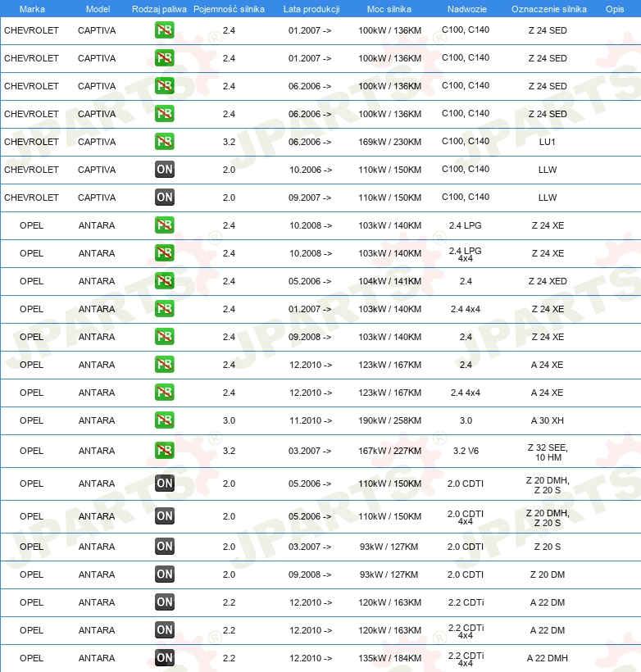Select the 104kW / 141KM power cell
Viewport: 641px width, 672px height.
(389, 281)
